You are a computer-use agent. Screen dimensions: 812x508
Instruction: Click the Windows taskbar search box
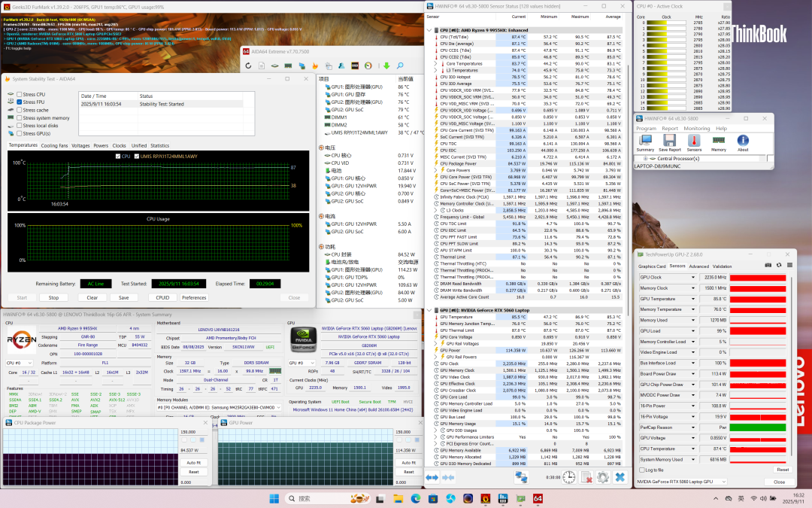pos(329,499)
